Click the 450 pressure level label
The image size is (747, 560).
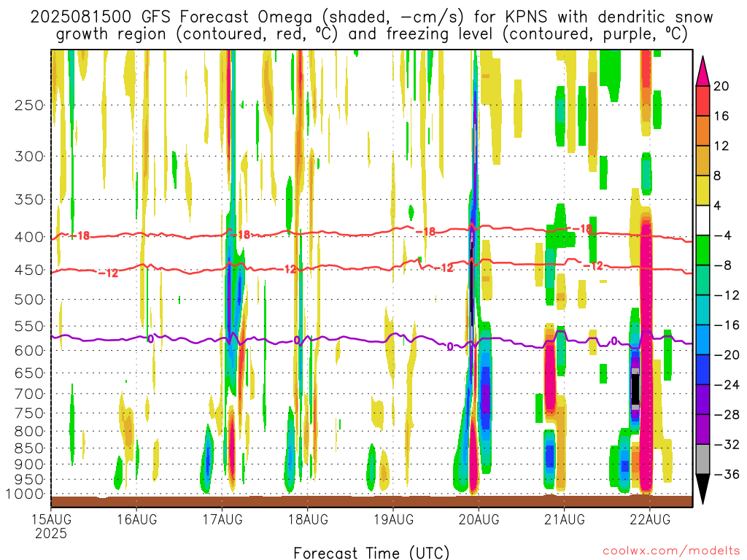[29, 270]
